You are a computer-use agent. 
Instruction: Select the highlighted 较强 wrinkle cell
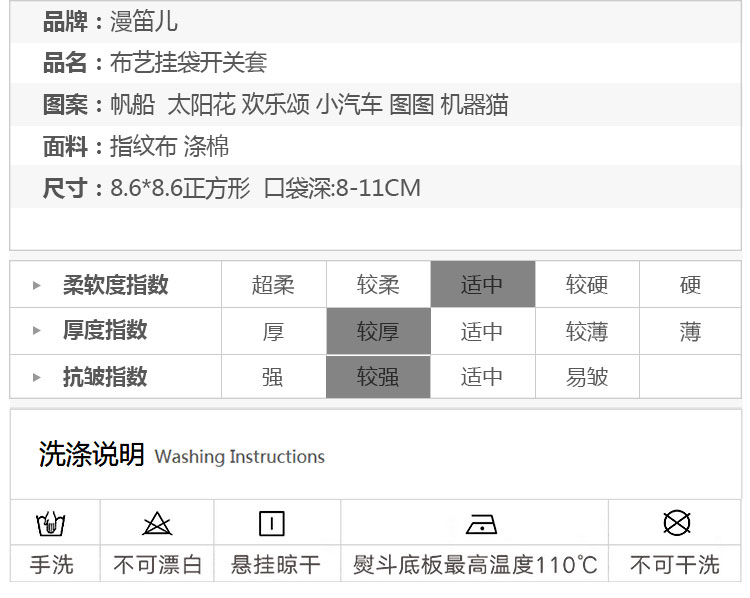(378, 377)
